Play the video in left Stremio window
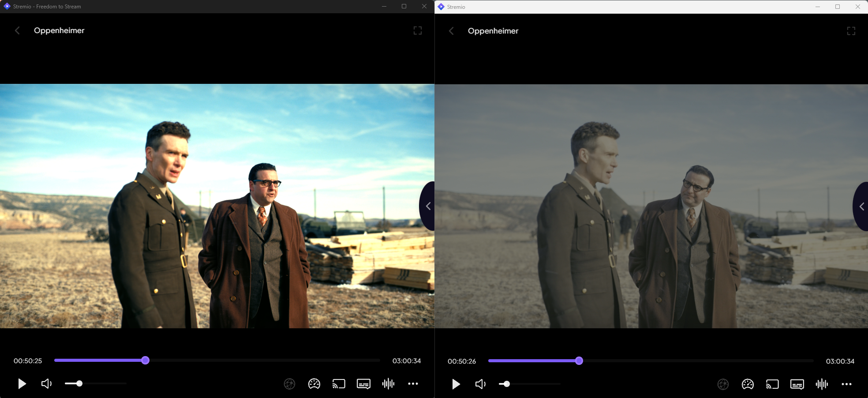Image resolution: width=868 pixels, height=398 pixels. (22, 384)
